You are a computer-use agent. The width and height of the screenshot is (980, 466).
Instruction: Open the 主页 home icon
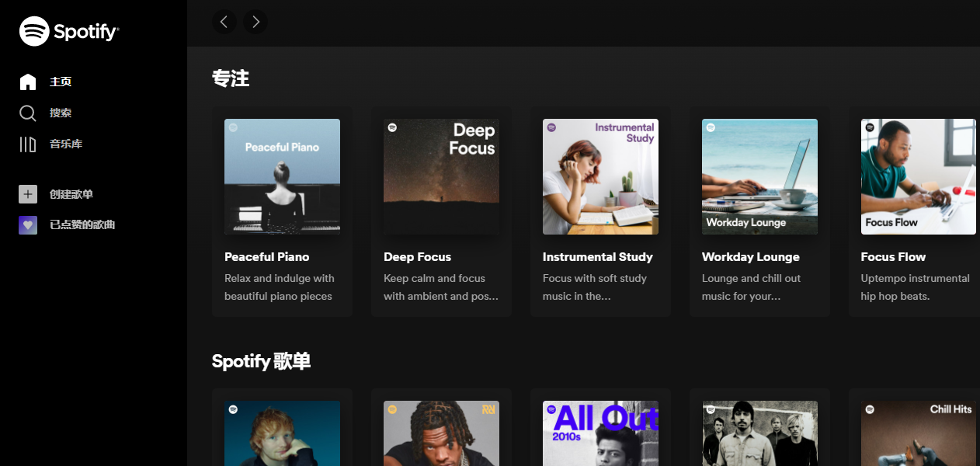coord(28,82)
